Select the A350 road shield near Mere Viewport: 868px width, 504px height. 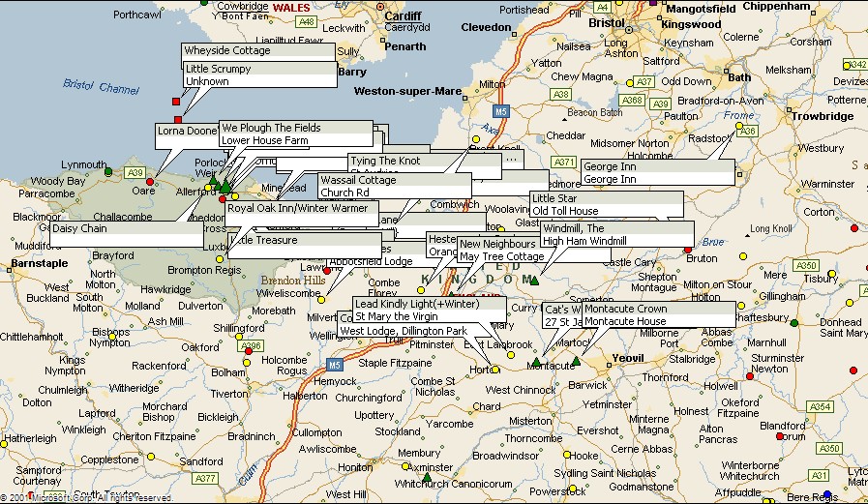[805, 266]
